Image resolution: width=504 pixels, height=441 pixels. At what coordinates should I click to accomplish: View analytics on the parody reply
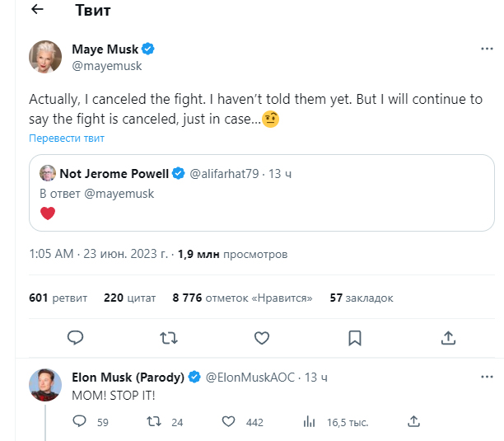pyautogui.click(x=310, y=421)
